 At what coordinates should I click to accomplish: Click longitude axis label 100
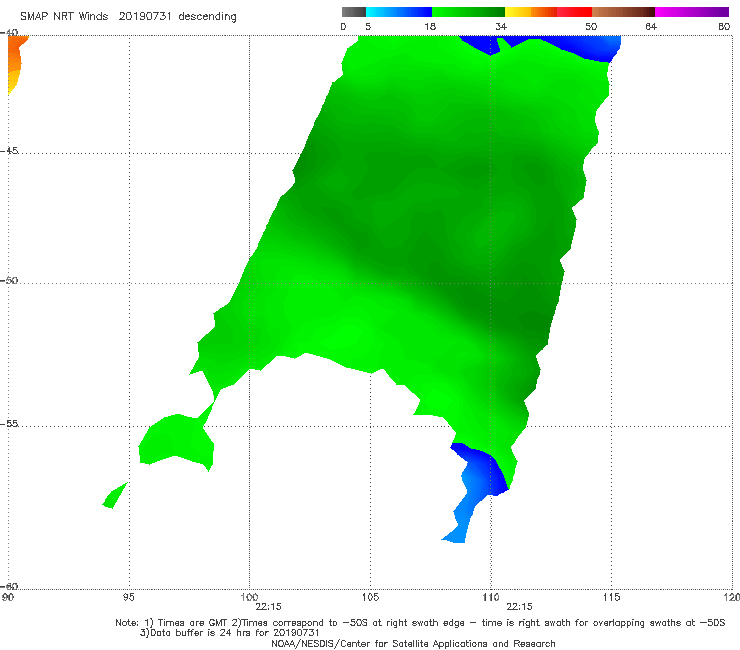point(249,597)
